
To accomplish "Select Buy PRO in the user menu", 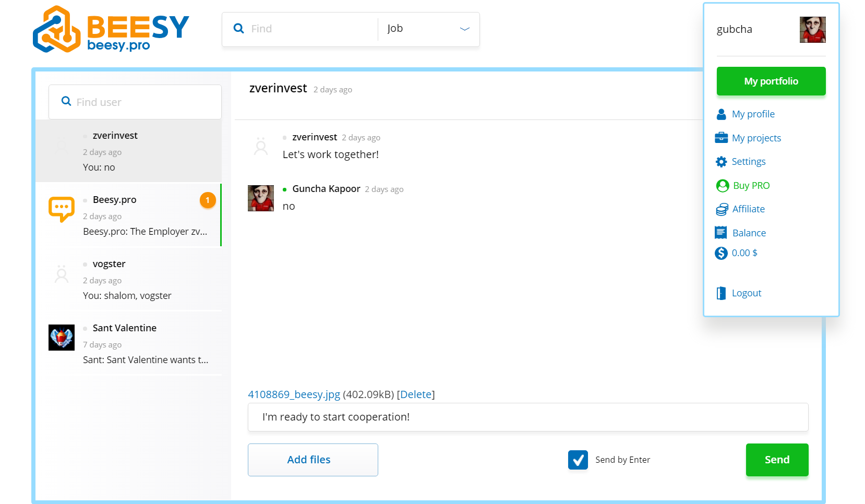I will point(751,186).
